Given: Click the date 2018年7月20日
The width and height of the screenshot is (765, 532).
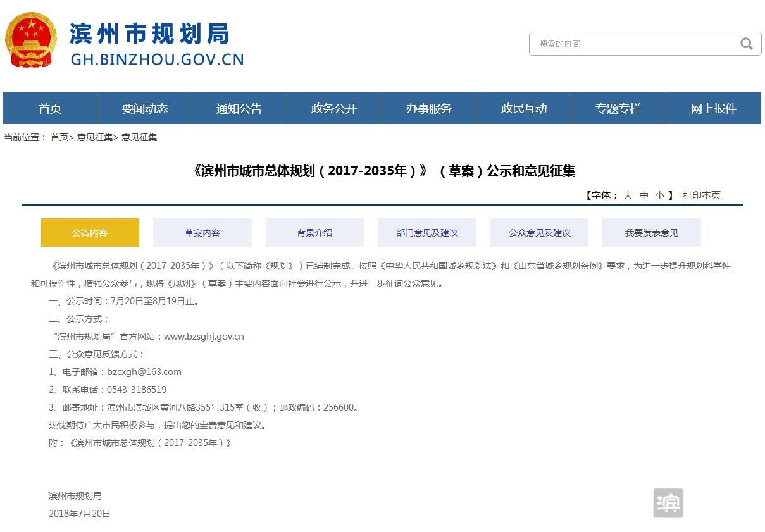Looking at the screenshot, I should pos(80,514).
